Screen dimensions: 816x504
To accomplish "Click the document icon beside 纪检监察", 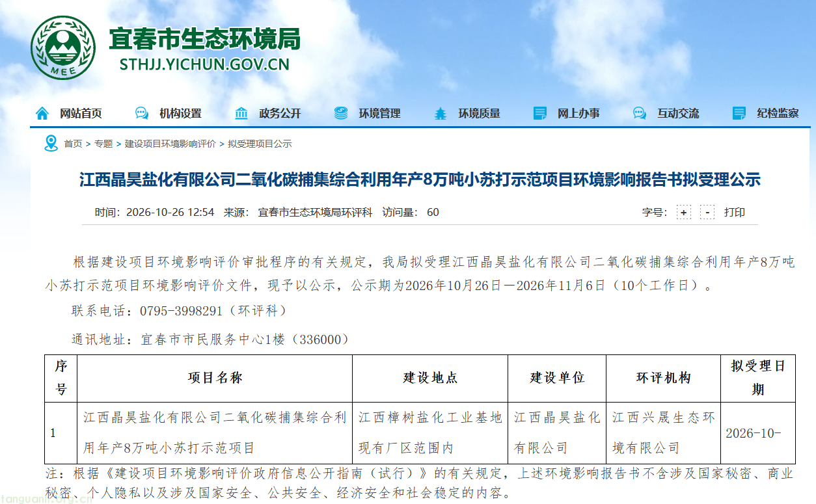I will [x=739, y=113].
